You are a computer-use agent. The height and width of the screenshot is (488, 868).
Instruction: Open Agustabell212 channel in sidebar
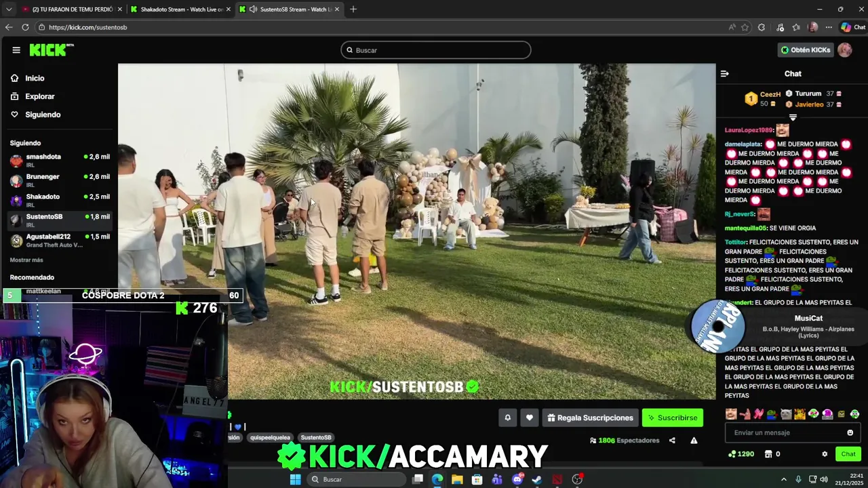(60, 241)
